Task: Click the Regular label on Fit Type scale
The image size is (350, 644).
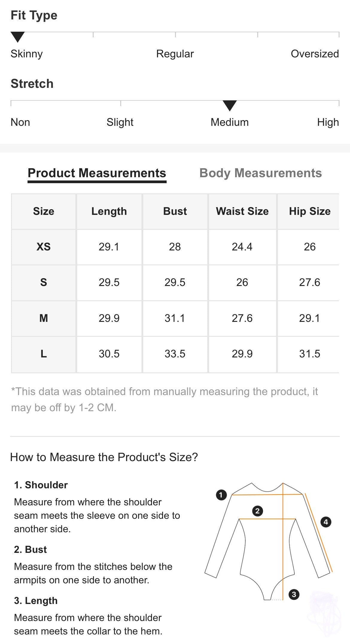Action: click(x=175, y=54)
